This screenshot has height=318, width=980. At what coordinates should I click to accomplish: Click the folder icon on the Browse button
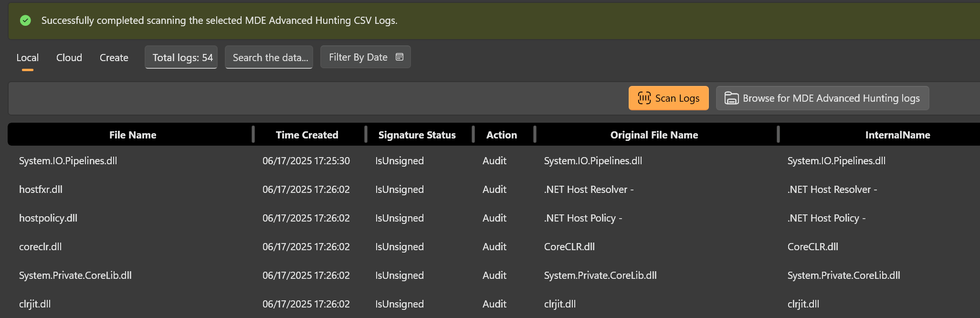tap(731, 98)
